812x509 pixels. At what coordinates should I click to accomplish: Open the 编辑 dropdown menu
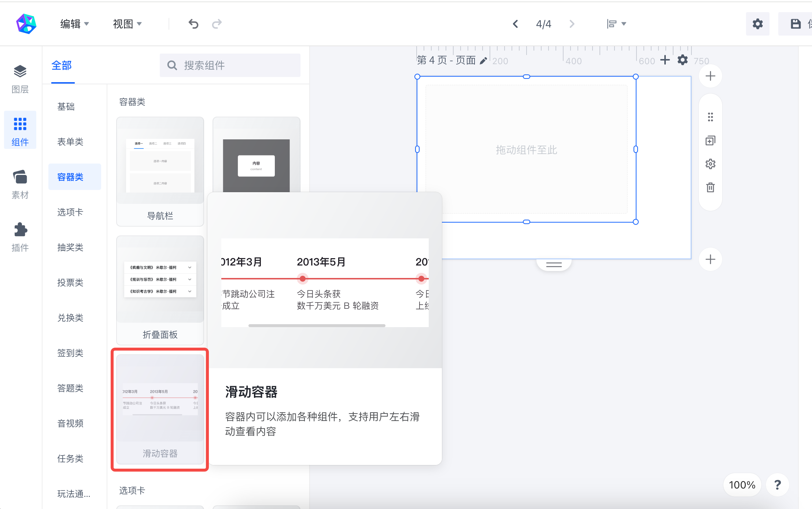[74, 24]
